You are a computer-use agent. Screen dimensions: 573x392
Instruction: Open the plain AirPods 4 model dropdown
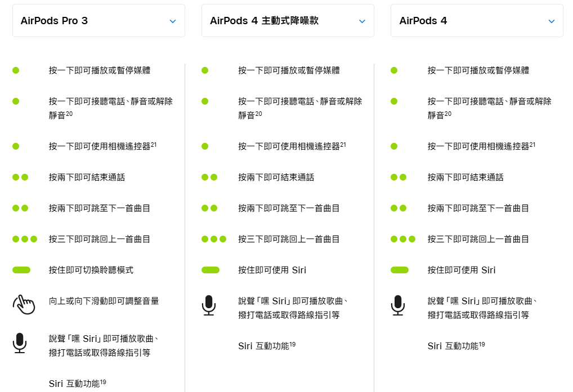click(x=477, y=21)
